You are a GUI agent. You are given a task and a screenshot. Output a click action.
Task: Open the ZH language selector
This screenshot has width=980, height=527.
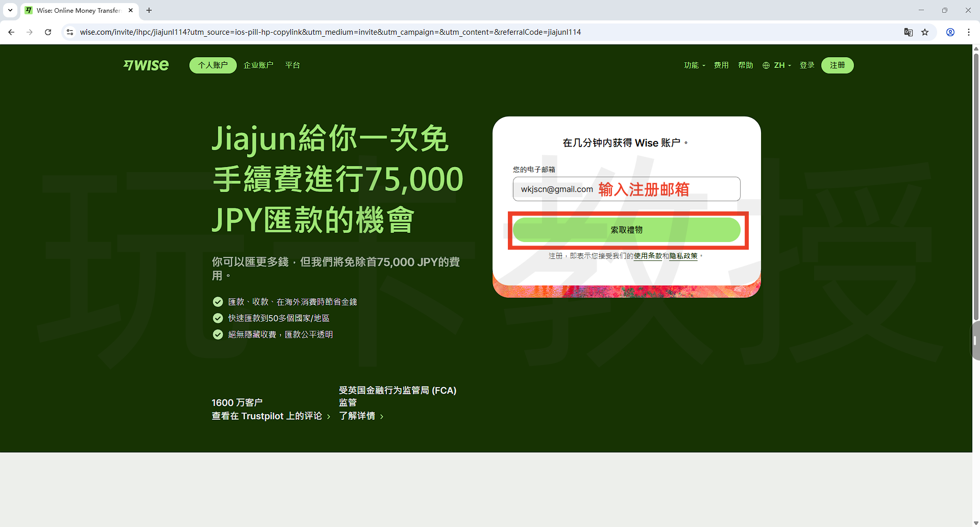pyautogui.click(x=777, y=65)
